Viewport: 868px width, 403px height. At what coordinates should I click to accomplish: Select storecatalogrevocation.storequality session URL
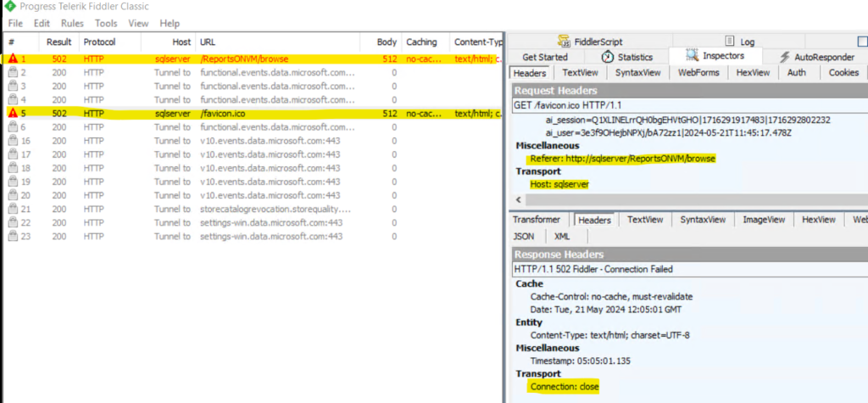coord(275,209)
